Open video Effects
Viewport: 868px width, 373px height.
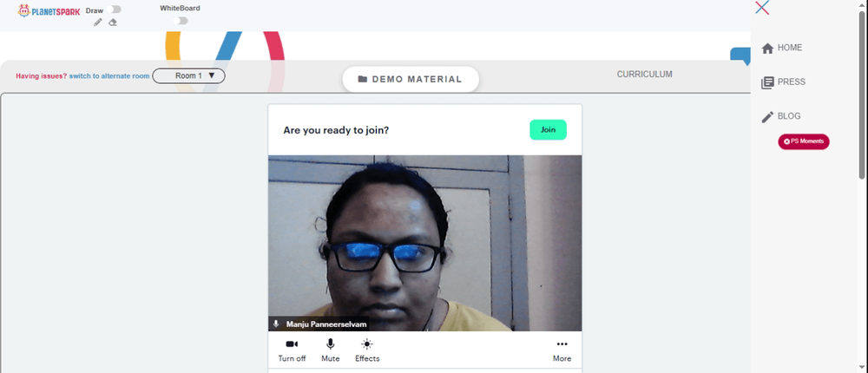pyautogui.click(x=367, y=350)
